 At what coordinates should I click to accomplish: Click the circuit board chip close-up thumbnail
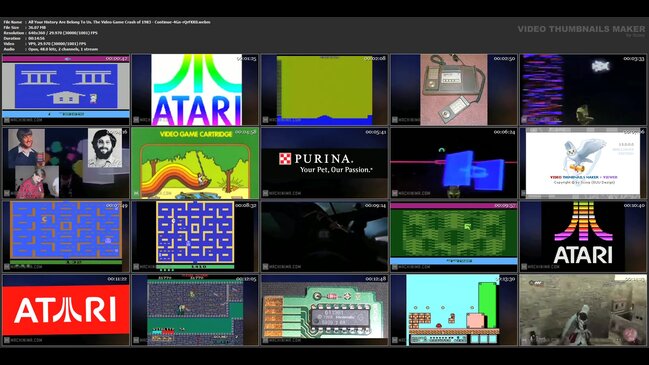pyautogui.click(x=324, y=310)
